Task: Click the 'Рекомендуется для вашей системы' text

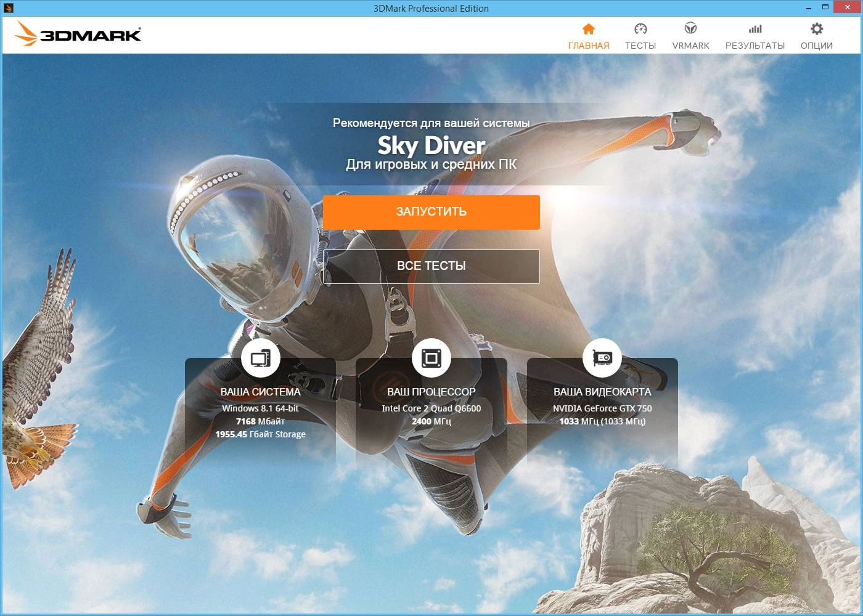Action: tap(431, 123)
